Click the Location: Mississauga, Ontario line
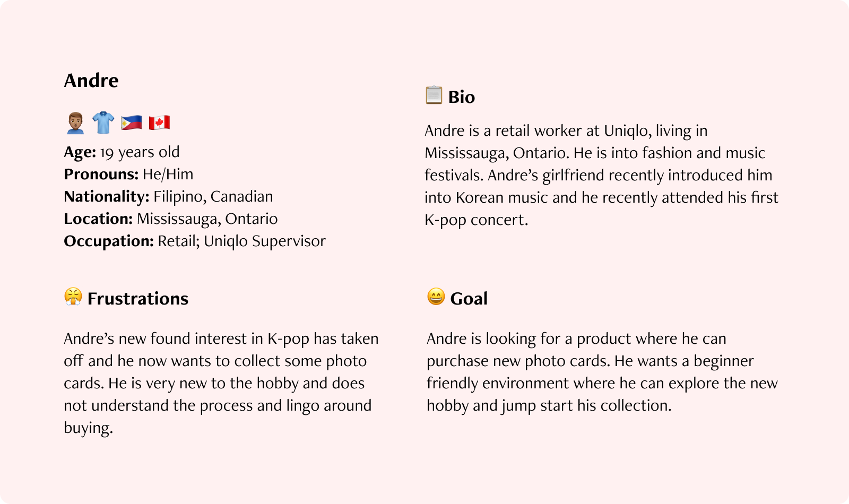This screenshot has height=504, width=849. [x=171, y=219]
